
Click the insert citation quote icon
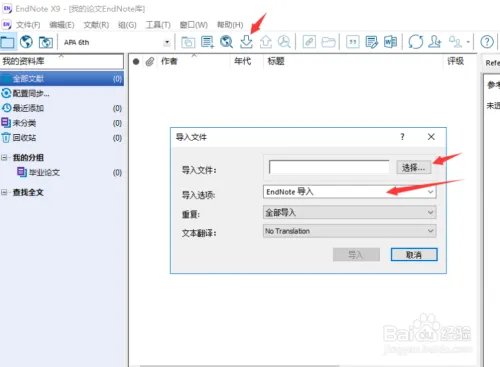pyautogui.click(x=353, y=42)
